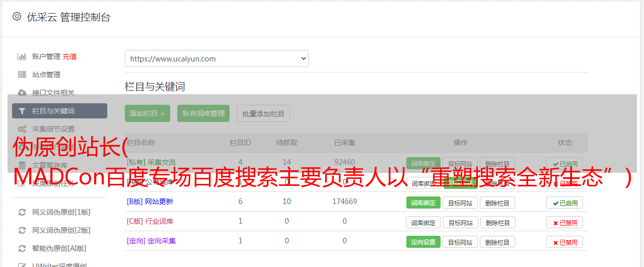Click 定向设置 in the 定向采集 row

click(x=423, y=242)
